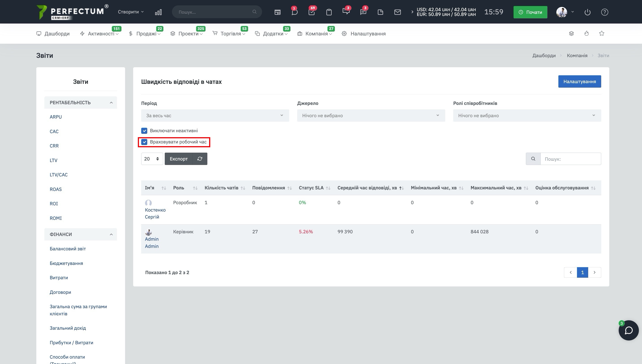
Task: Open the LTV/CAC report link
Action: coord(59,175)
